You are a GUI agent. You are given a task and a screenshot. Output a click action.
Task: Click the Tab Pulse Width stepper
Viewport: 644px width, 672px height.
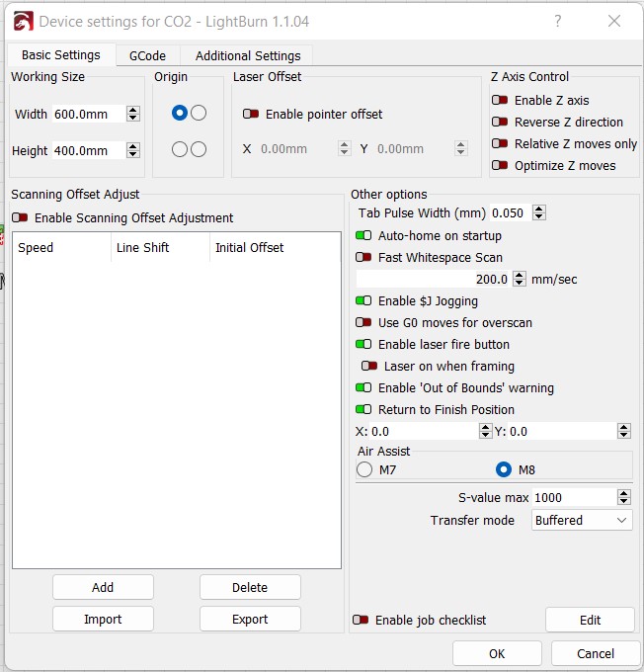(x=539, y=212)
